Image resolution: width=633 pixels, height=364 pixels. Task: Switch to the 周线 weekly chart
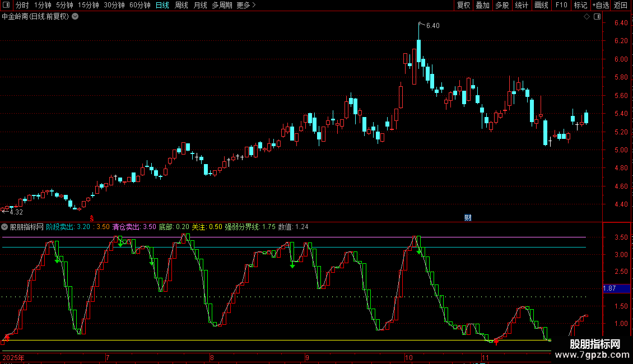(x=181, y=6)
